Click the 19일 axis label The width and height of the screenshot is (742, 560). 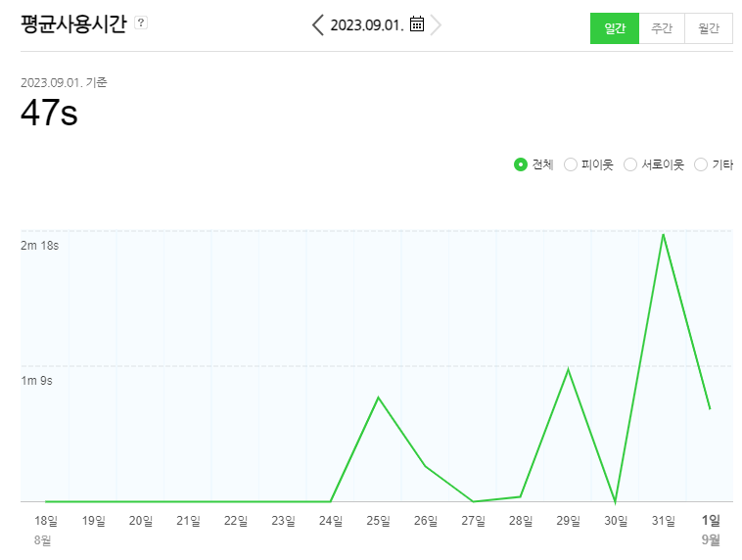pyautogui.click(x=93, y=521)
